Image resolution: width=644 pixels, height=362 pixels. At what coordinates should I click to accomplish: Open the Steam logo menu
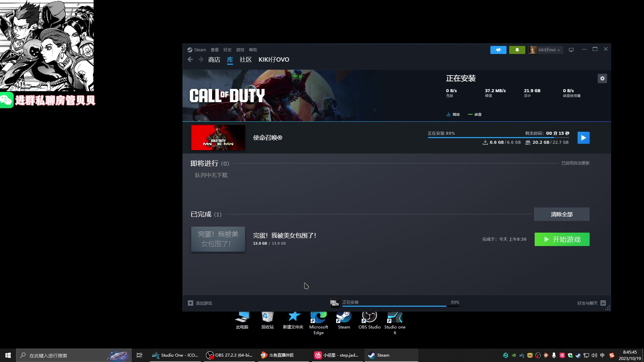197,50
